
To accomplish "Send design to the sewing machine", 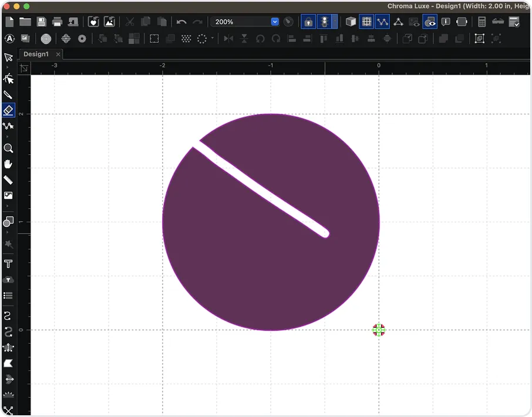I will [73, 22].
